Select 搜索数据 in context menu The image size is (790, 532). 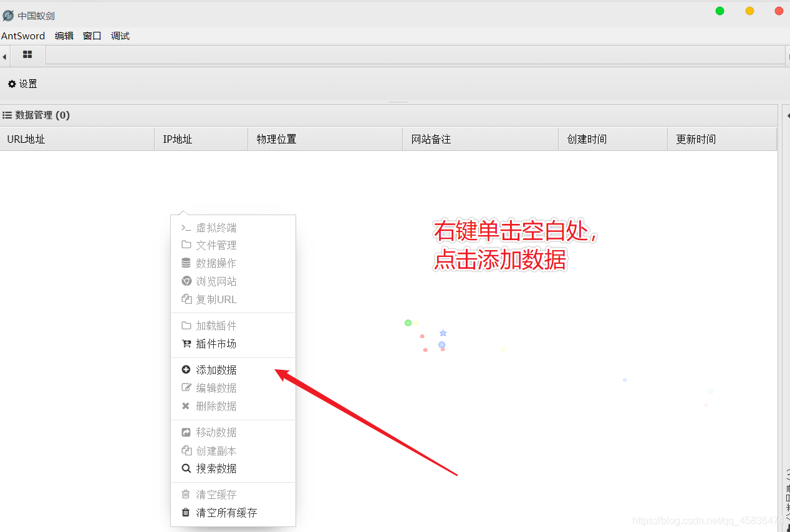[233, 468]
